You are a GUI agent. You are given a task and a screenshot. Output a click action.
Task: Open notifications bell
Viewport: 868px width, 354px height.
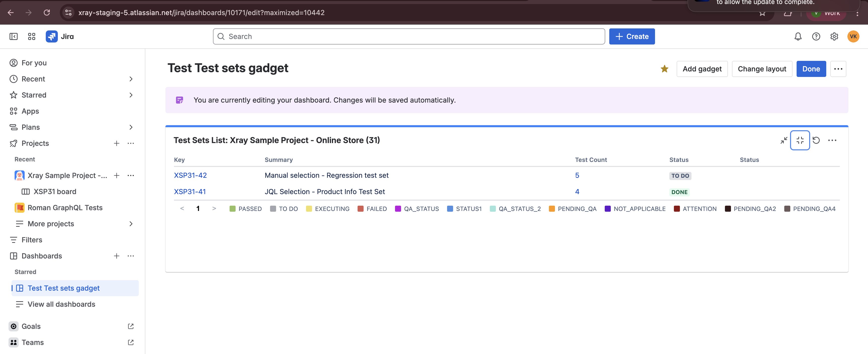pos(798,36)
